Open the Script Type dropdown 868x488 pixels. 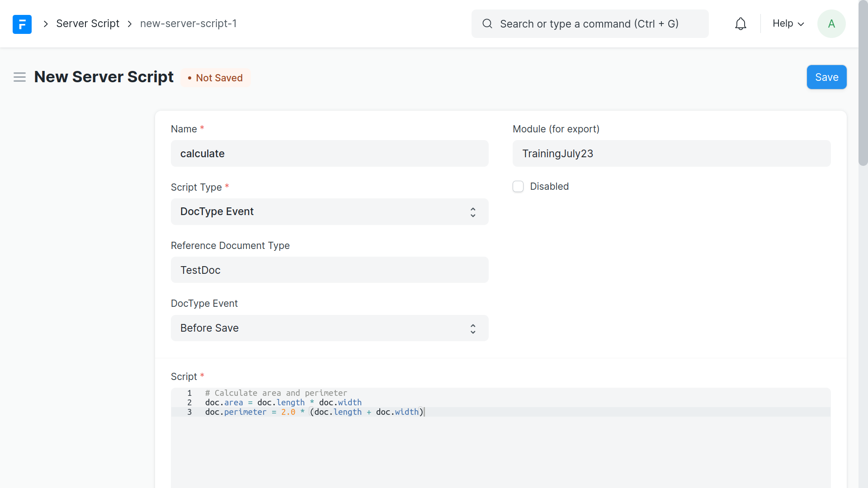tap(329, 212)
